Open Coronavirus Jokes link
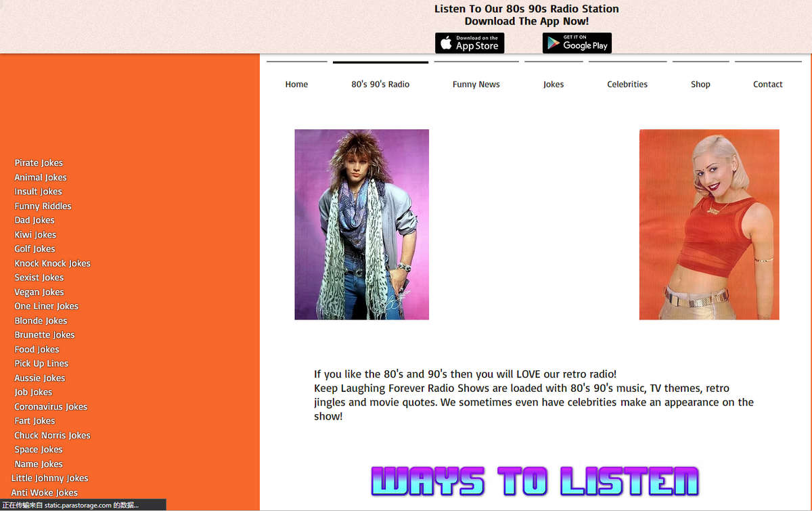The width and height of the screenshot is (812, 511). point(51,407)
